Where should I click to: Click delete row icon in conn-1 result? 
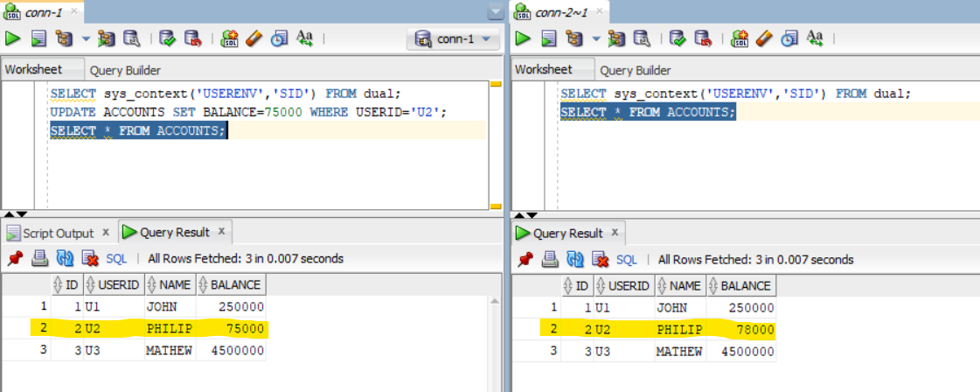[x=90, y=258]
